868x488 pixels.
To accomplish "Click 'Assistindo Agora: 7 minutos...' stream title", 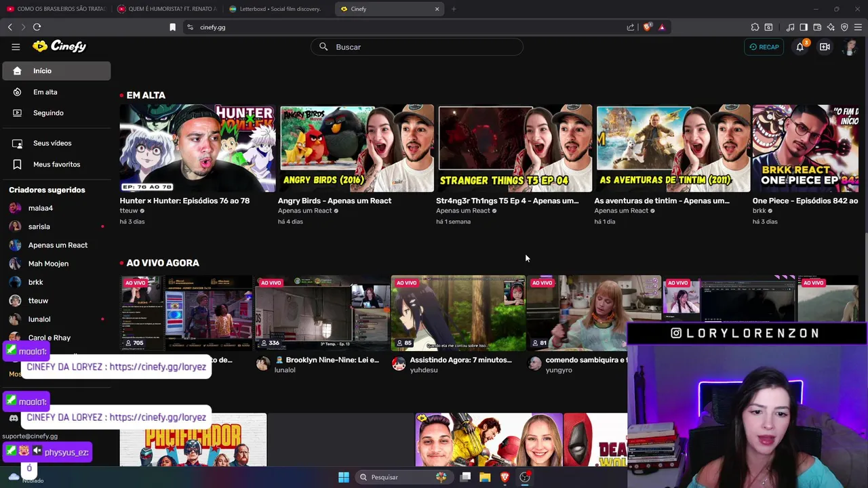I will coord(461,360).
